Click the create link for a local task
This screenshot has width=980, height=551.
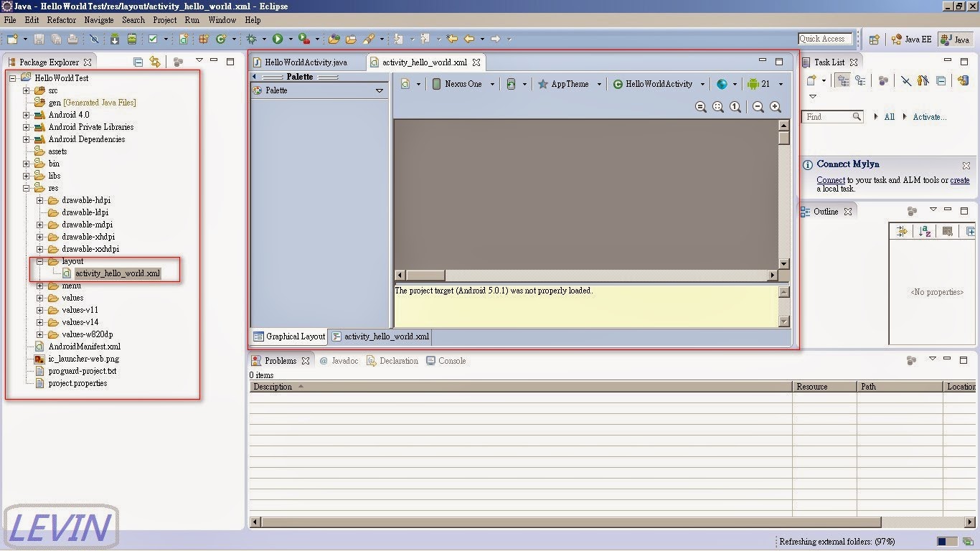pyautogui.click(x=960, y=180)
